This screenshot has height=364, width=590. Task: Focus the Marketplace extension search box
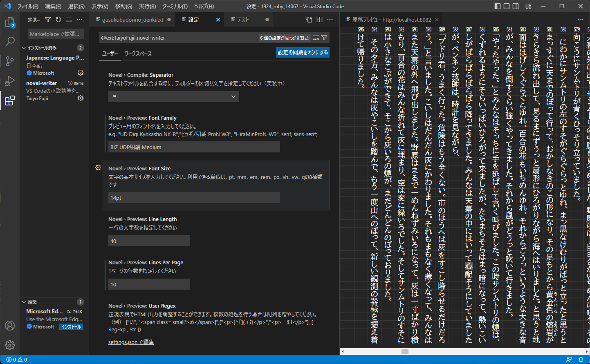[x=56, y=34]
